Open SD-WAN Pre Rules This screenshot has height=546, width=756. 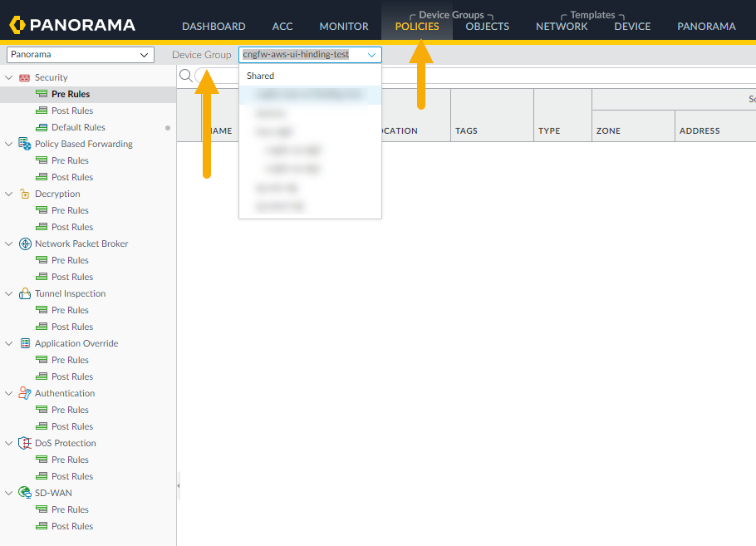click(70, 509)
